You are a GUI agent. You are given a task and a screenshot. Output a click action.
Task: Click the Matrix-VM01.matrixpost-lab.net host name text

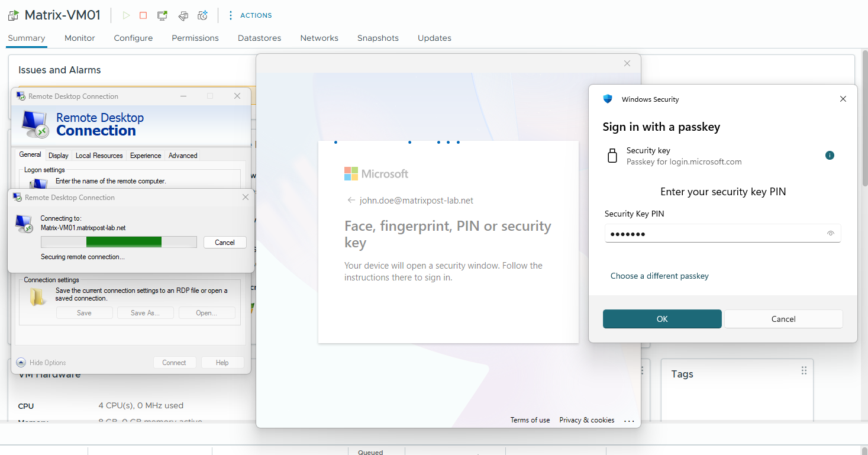coord(83,227)
